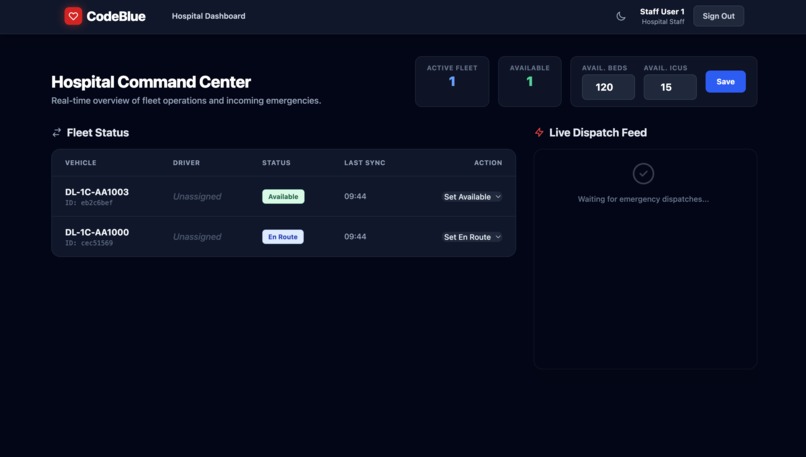Screen dimensions: 806x457
Task: Open the Set En Route action dropdown
Action: click(x=472, y=237)
